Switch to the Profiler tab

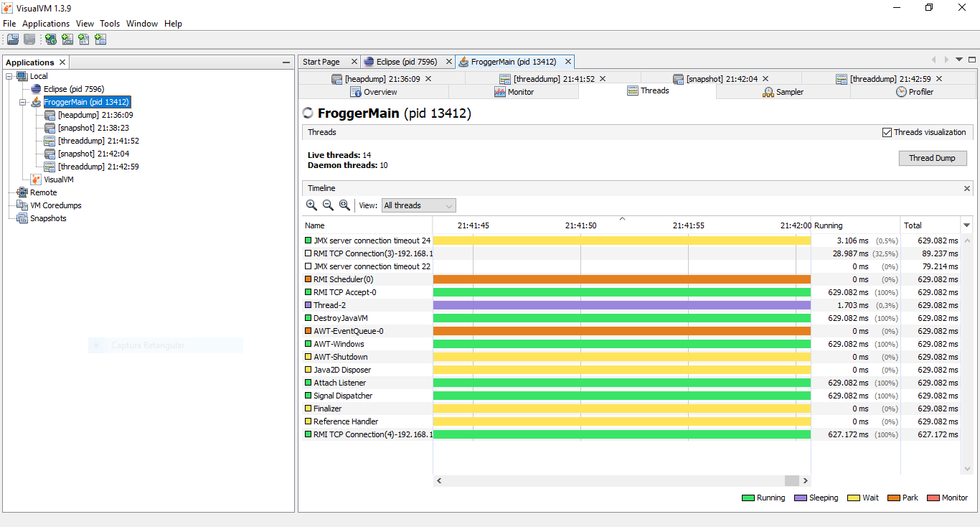pyautogui.click(x=914, y=92)
